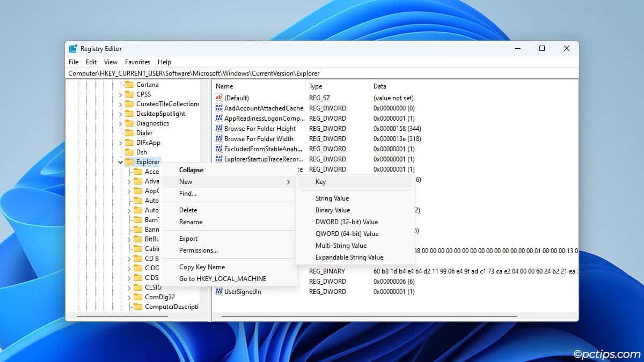Image resolution: width=644 pixels, height=362 pixels.
Task: Click the DIFxApp folder icon
Action: 129,142
